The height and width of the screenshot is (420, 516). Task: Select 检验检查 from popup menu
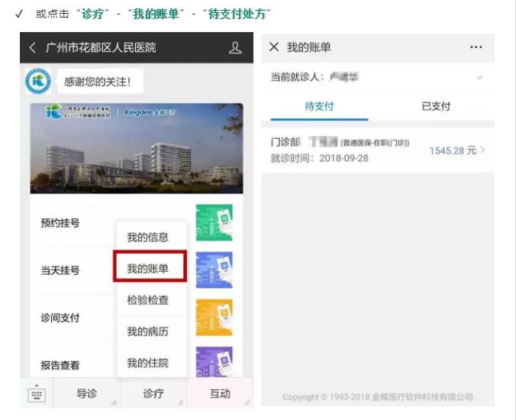pyautogui.click(x=148, y=300)
